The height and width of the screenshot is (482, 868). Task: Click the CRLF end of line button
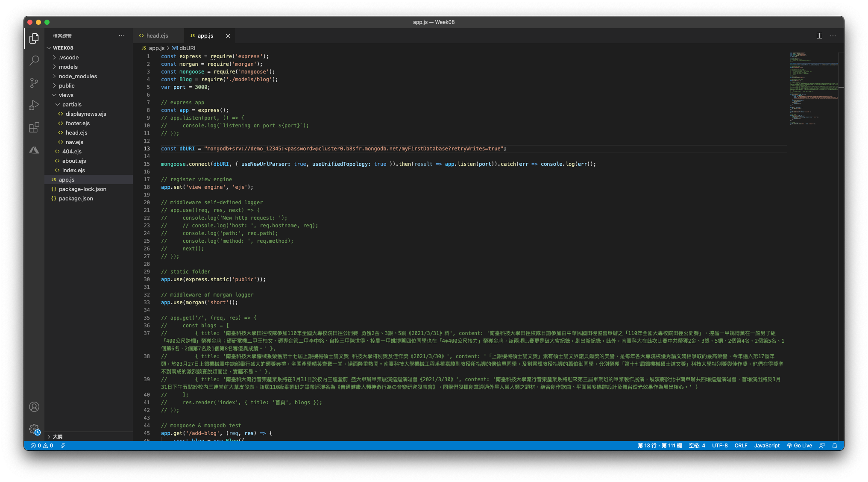point(741,446)
